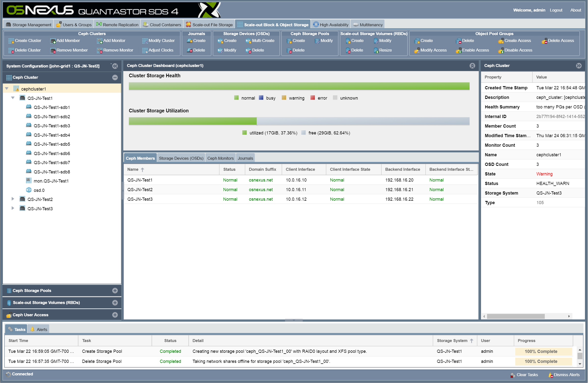Viewport: 588px width, 383px height.
Task: Collapse the System Configuration panel
Action: tap(115, 66)
